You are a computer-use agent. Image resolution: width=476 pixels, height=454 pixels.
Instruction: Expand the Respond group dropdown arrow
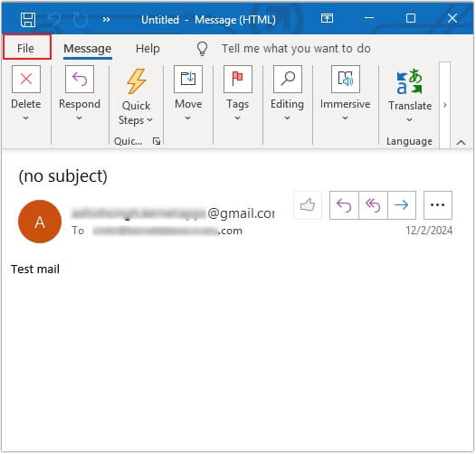tap(80, 118)
